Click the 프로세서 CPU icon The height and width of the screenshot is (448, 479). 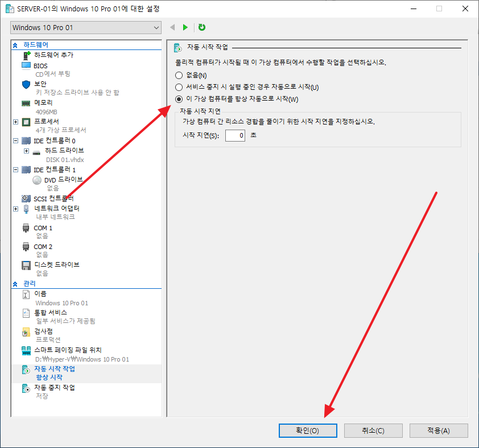pos(26,122)
